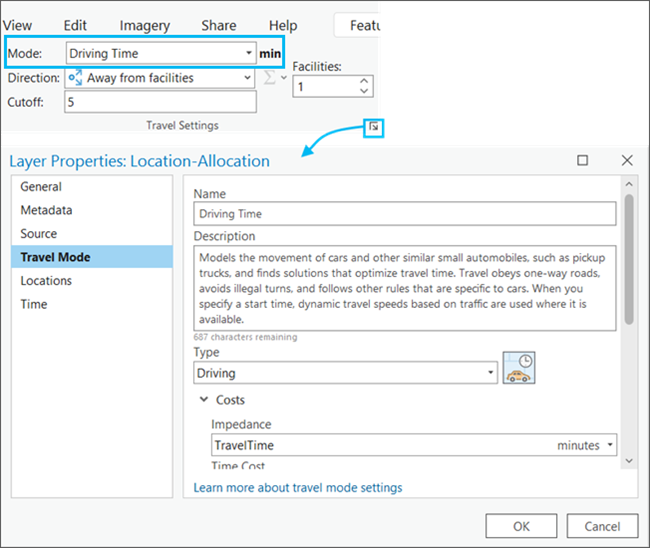
Task: Click the dialog's vertical scrollbar thumb
Action: click(x=628, y=258)
